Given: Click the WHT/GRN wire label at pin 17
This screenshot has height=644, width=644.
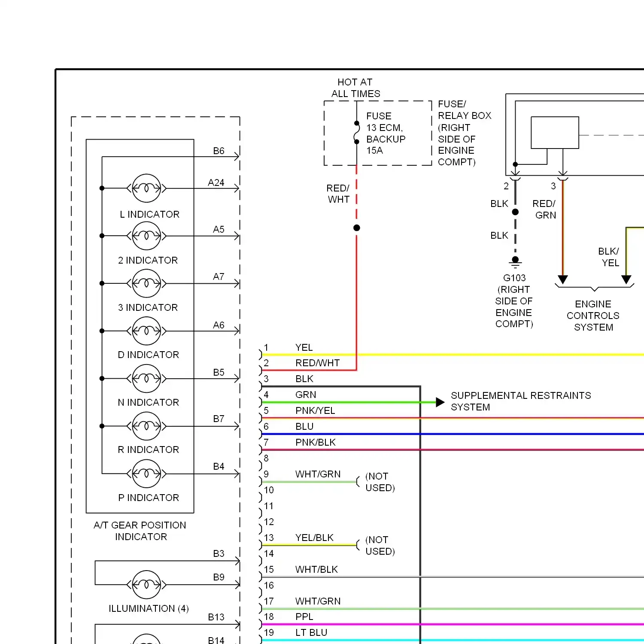Looking at the screenshot, I should (x=318, y=601).
